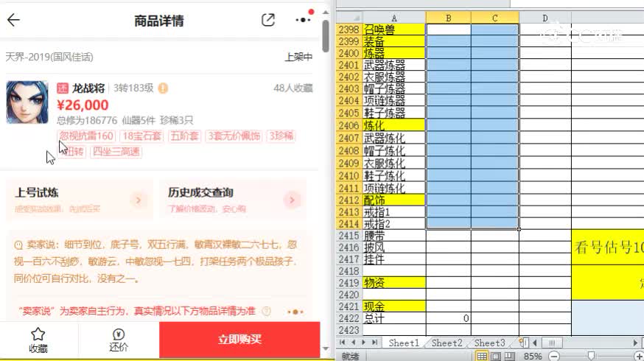Make an offer with the 还价 icon
The height and width of the screenshot is (361, 644).
(119, 340)
